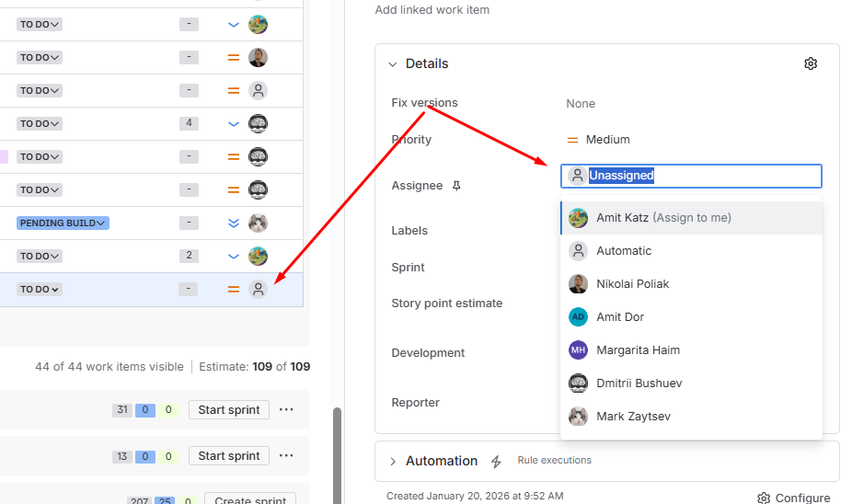The width and height of the screenshot is (852, 504).
Task: Click the Automation lightning bolt icon
Action: coord(496,461)
